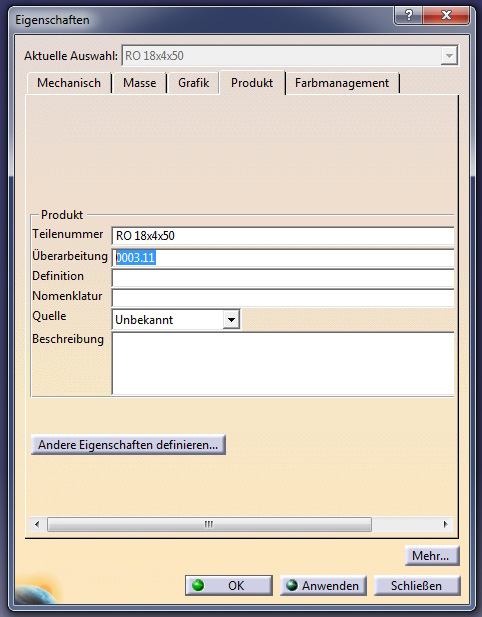Open the Farbmanagement tab
Viewport: 482px width, 617px height.
(342, 83)
